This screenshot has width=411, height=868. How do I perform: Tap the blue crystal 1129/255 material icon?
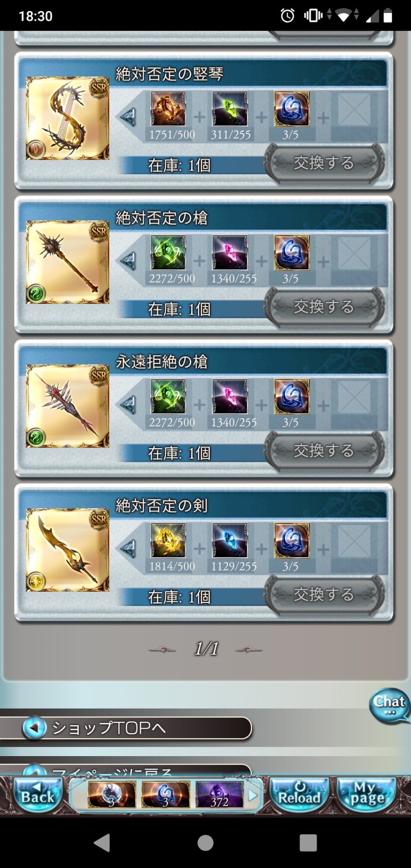[230, 540]
